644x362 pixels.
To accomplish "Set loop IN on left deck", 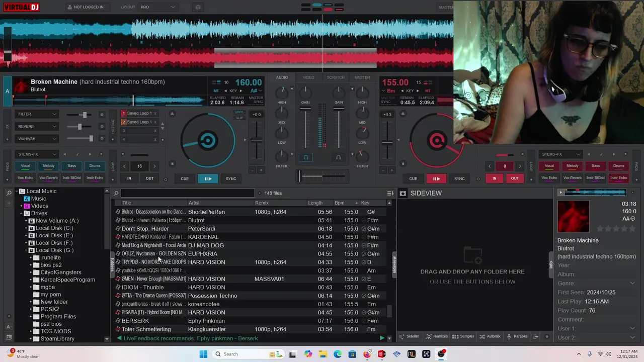I will [129, 178].
